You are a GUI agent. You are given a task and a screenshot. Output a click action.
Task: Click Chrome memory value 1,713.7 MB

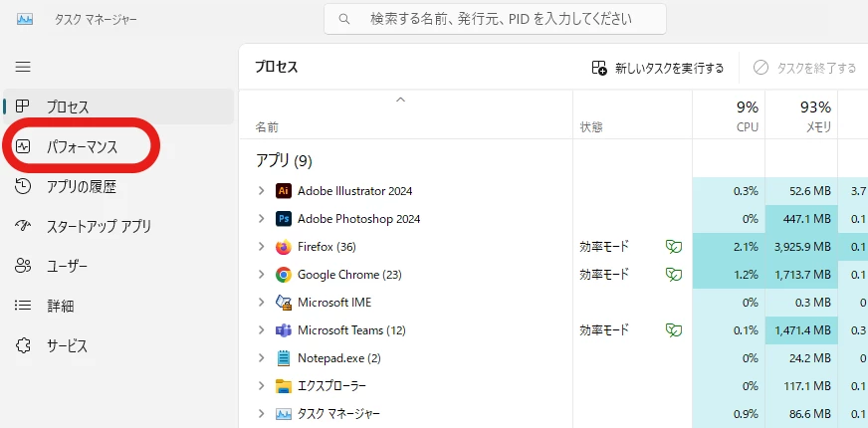803,275
